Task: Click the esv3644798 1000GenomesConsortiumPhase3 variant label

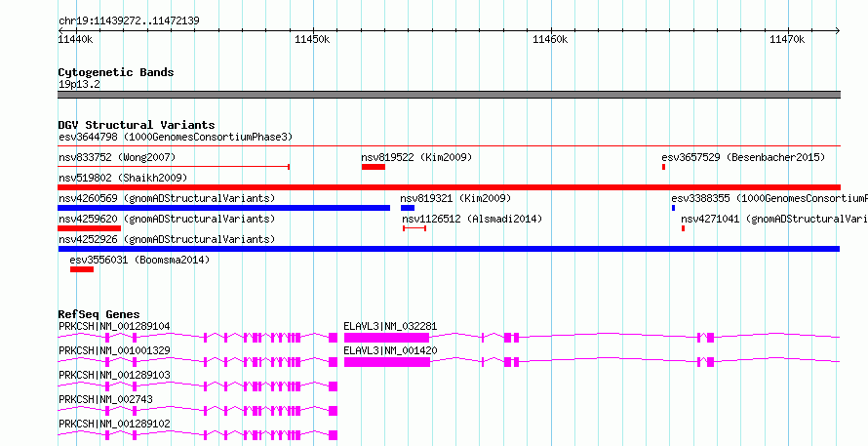Action: tap(176, 137)
